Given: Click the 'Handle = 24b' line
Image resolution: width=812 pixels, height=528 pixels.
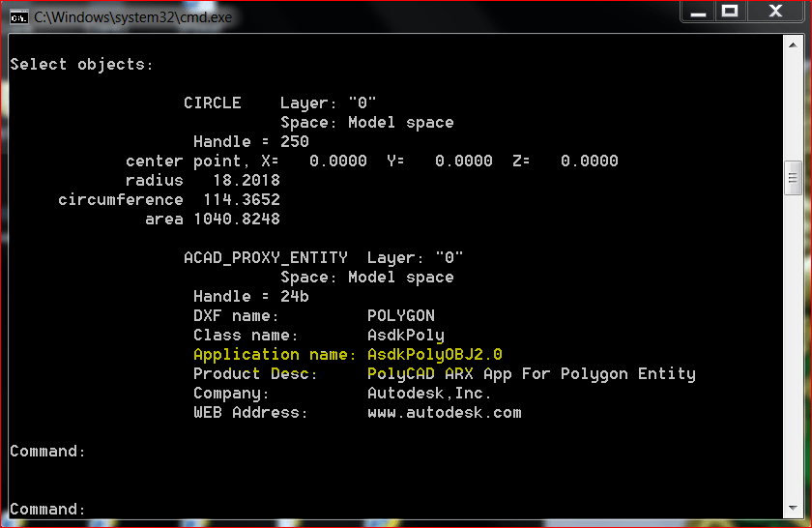Looking at the screenshot, I should pyautogui.click(x=251, y=296).
